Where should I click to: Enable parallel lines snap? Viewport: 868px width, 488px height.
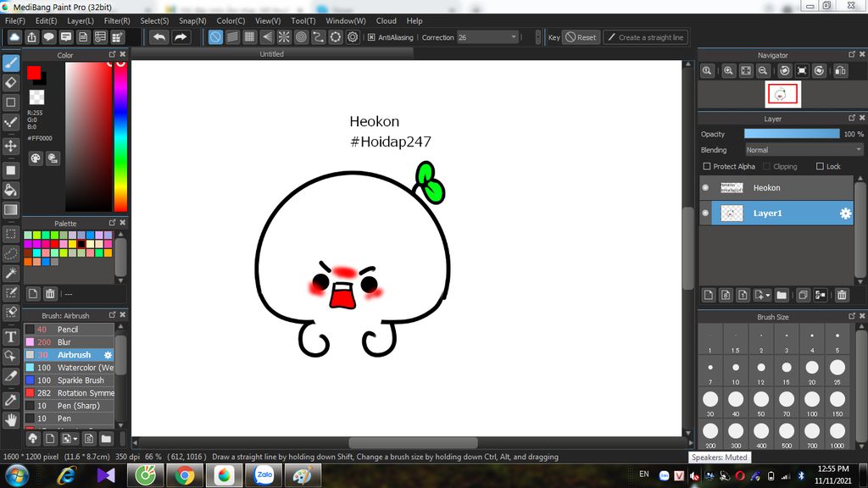click(232, 37)
